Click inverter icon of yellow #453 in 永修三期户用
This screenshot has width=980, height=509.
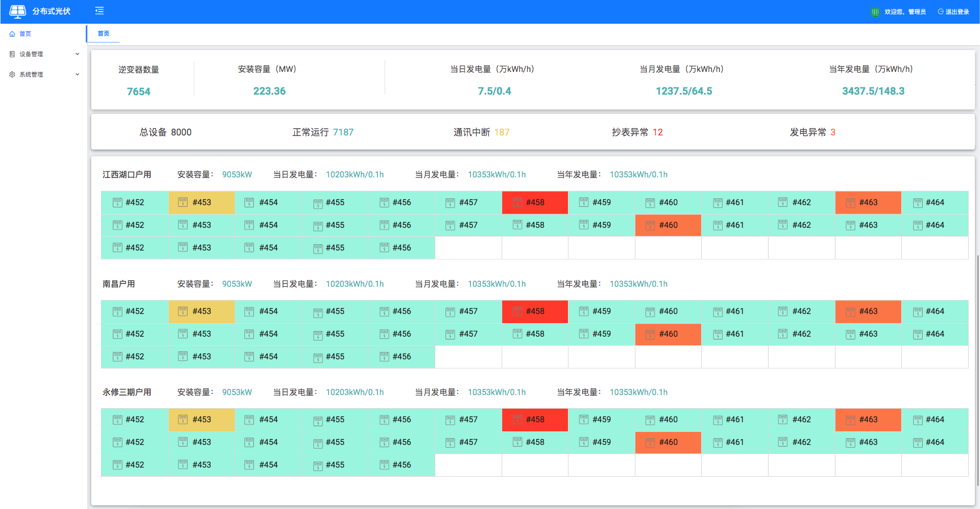pyautogui.click(x=183, y=419)
